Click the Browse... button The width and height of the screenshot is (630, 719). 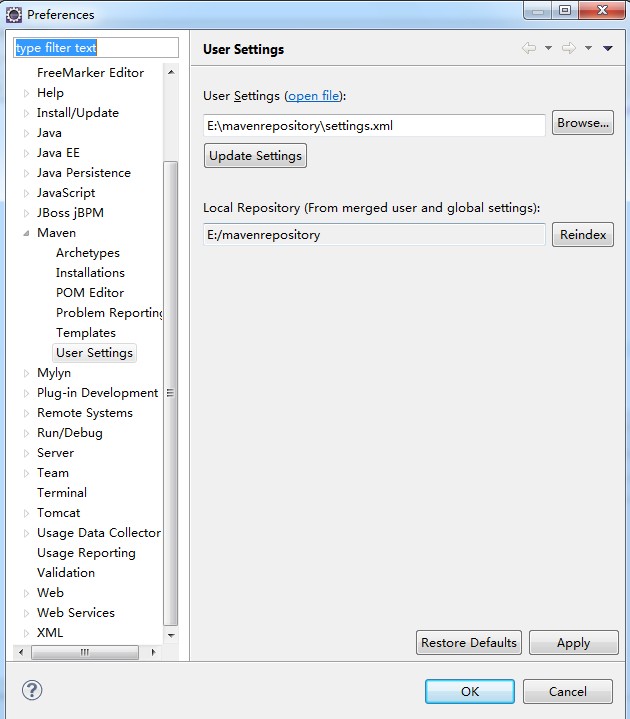583,123
